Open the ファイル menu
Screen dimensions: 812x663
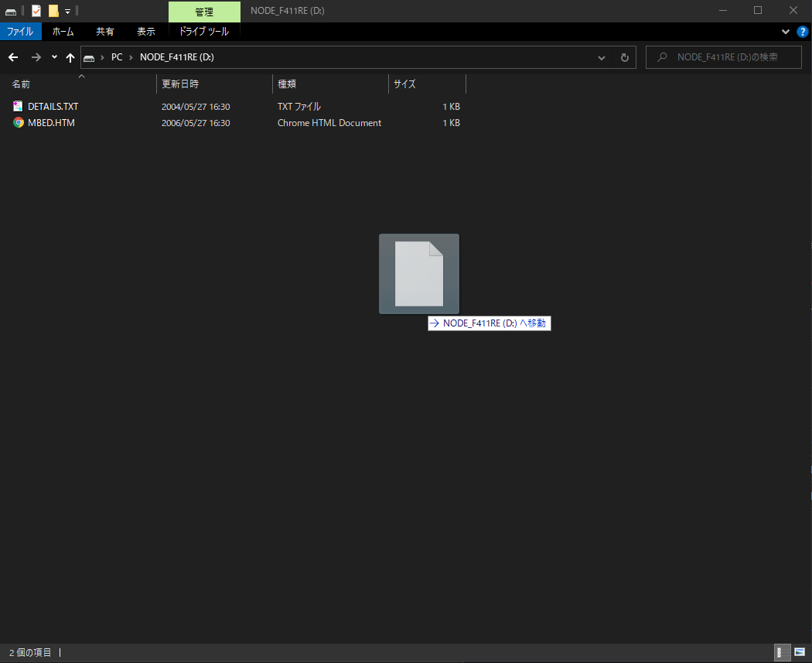[x=20, y=32]
